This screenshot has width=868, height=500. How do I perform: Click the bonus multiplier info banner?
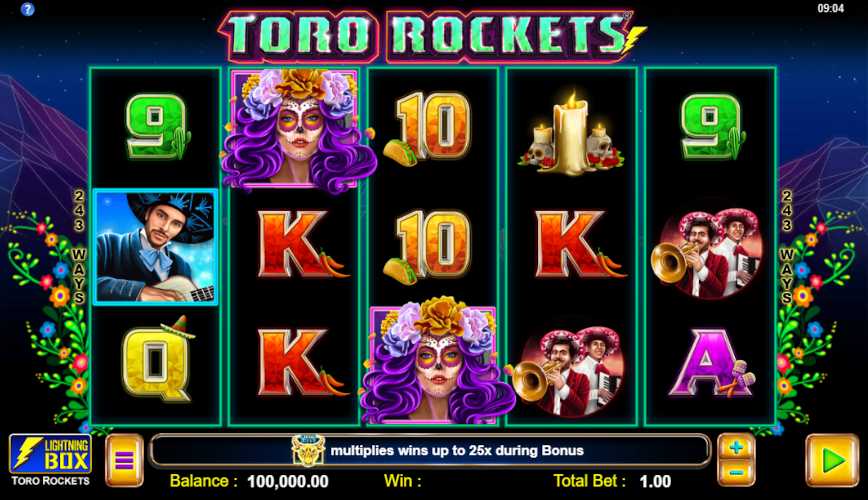[x=430, y=450]
